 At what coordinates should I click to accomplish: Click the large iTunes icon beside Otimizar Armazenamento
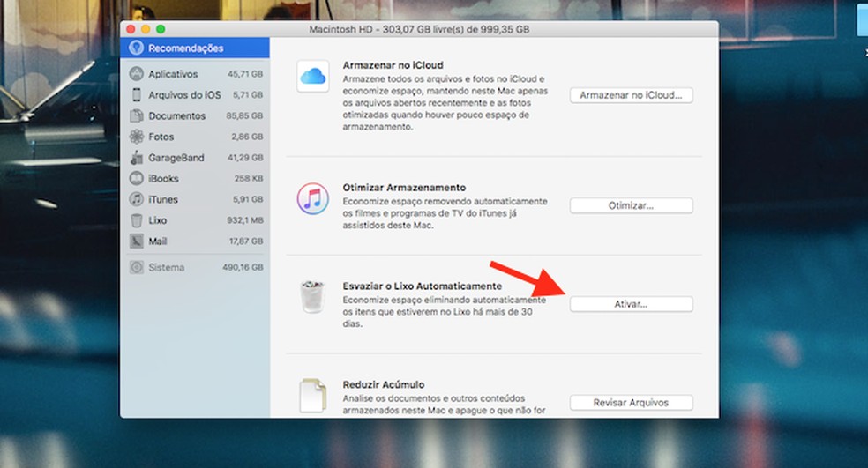313,198
